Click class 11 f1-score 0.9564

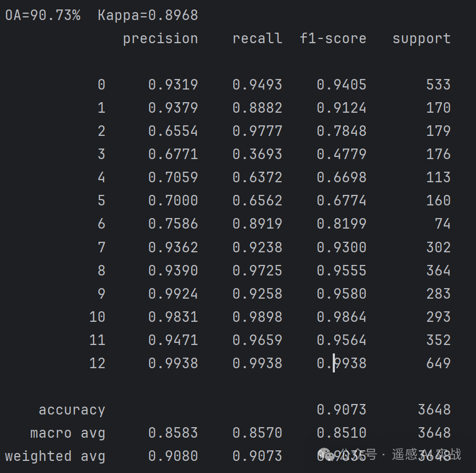(x=342, y=340)
